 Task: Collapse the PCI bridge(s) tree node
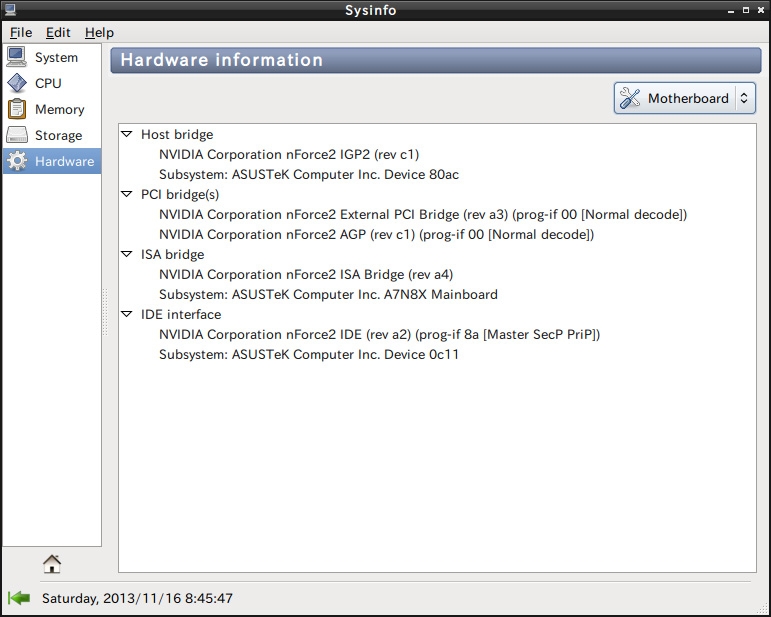point(127,194)
